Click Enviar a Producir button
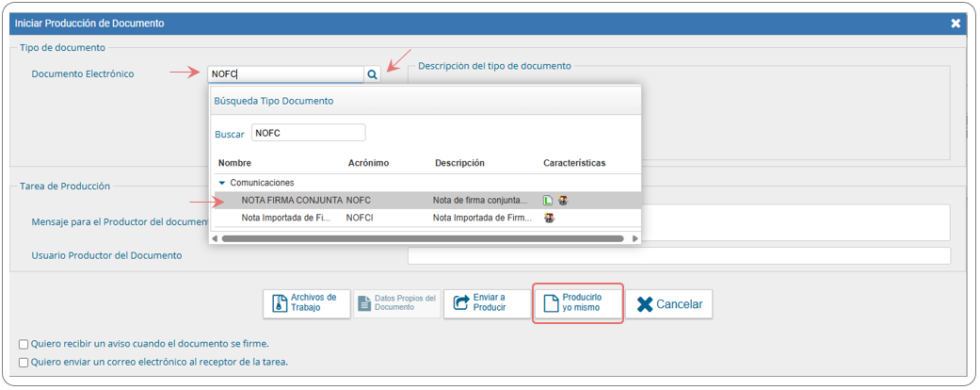 (487, 304)
